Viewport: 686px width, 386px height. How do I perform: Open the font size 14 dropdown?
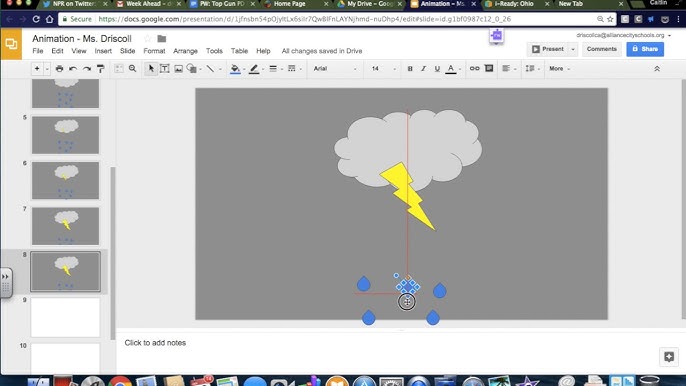[384, 69]
